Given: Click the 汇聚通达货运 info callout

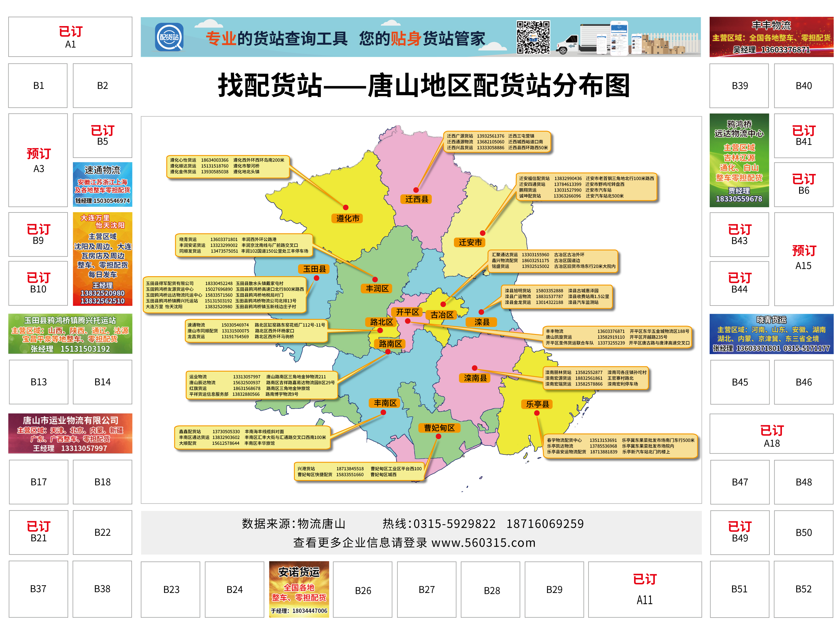Looking at the screenshot, I should point(553,261).
